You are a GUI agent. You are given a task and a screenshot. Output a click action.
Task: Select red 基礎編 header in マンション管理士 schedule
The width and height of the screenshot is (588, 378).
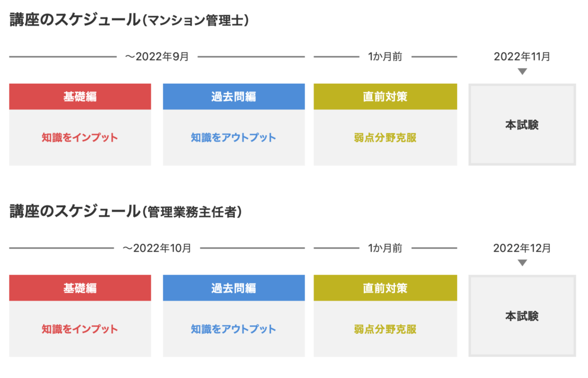80,97
